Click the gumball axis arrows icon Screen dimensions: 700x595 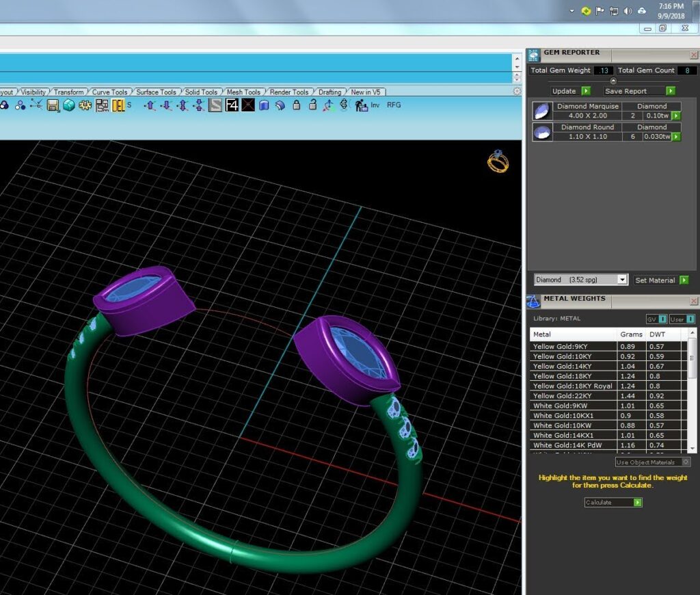pyautogui.click(x=329, y=105)
